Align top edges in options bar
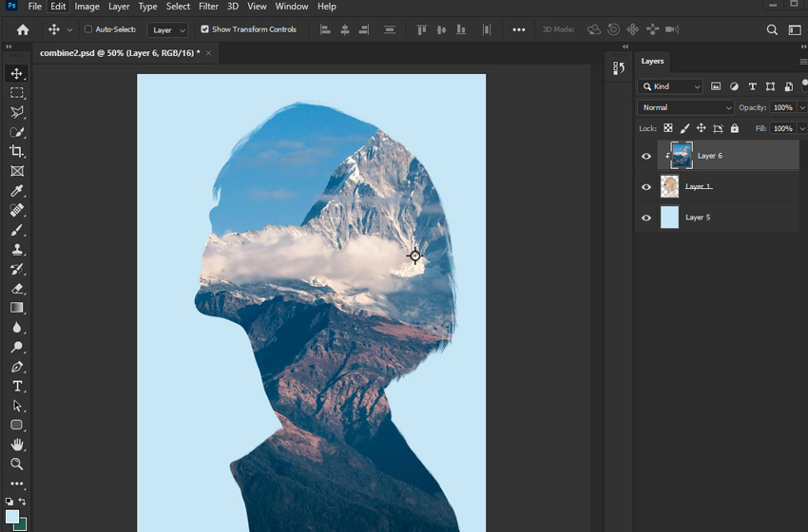This screenshot has height=532, width=808. [421, 29]
